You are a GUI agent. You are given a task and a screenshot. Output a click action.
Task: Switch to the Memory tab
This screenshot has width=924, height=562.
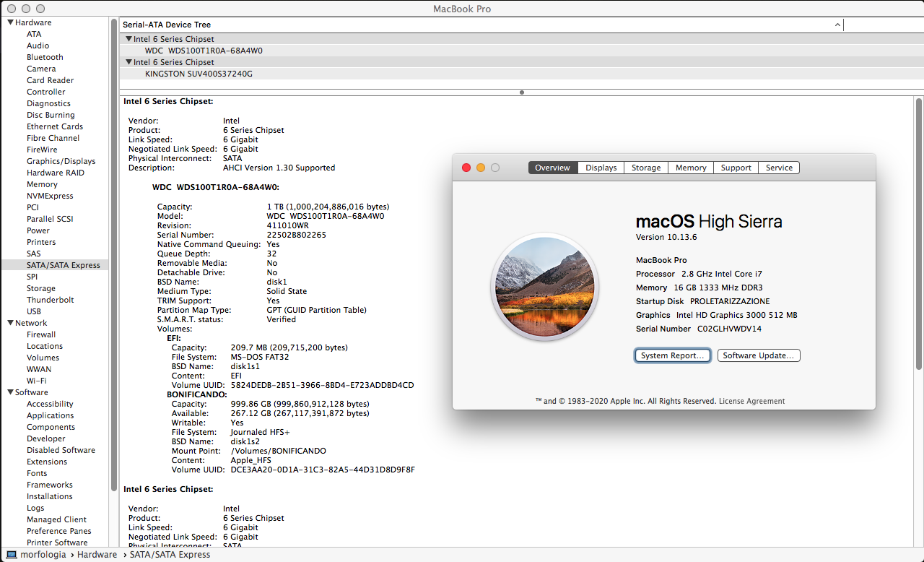691,168
